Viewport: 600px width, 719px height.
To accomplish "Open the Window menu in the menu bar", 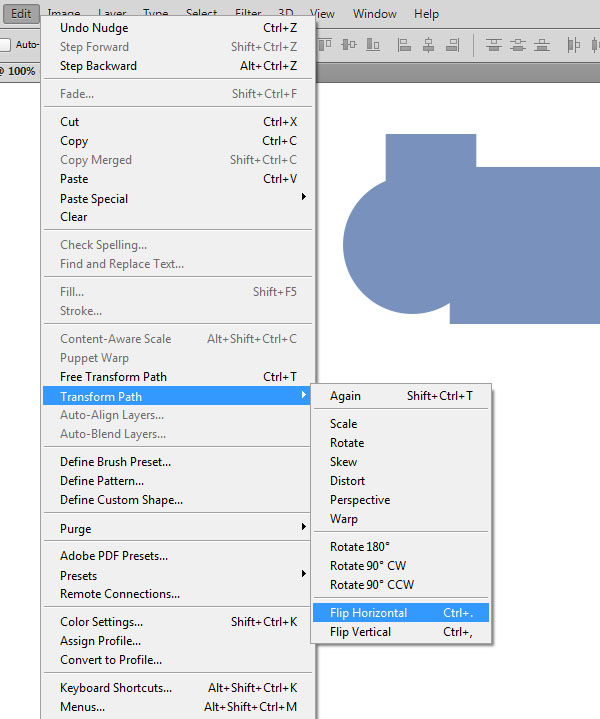I will 374,14.
